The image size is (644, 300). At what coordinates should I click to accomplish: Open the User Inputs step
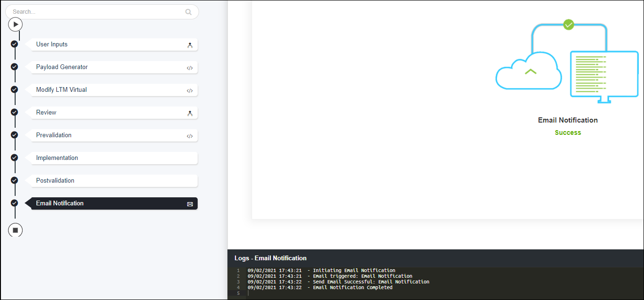114,44
